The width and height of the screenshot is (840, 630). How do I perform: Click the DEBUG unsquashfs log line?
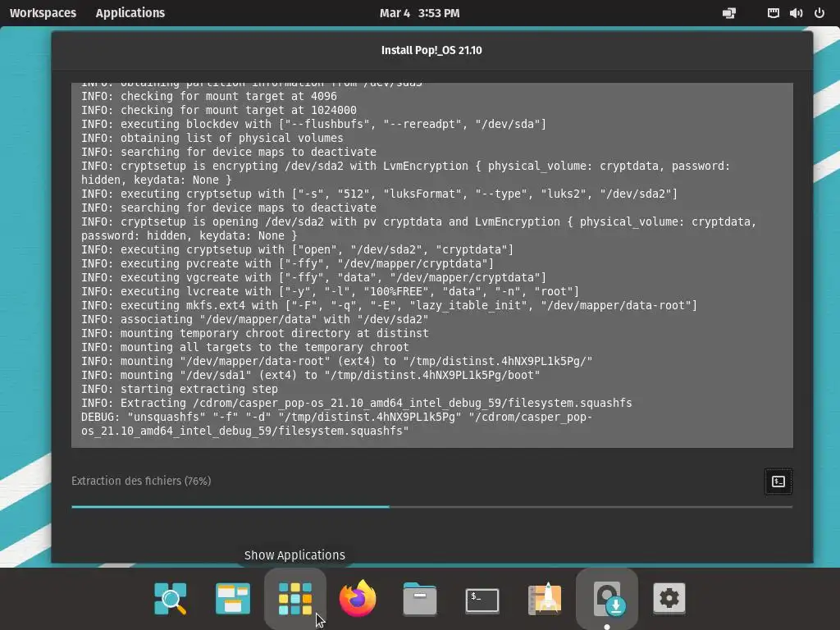coord(336,424)
